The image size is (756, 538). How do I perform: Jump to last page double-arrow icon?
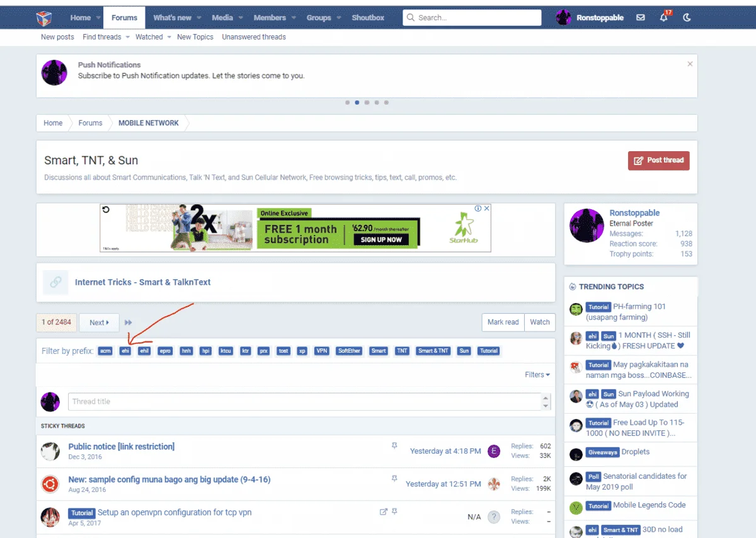click(x=129, y=323)
